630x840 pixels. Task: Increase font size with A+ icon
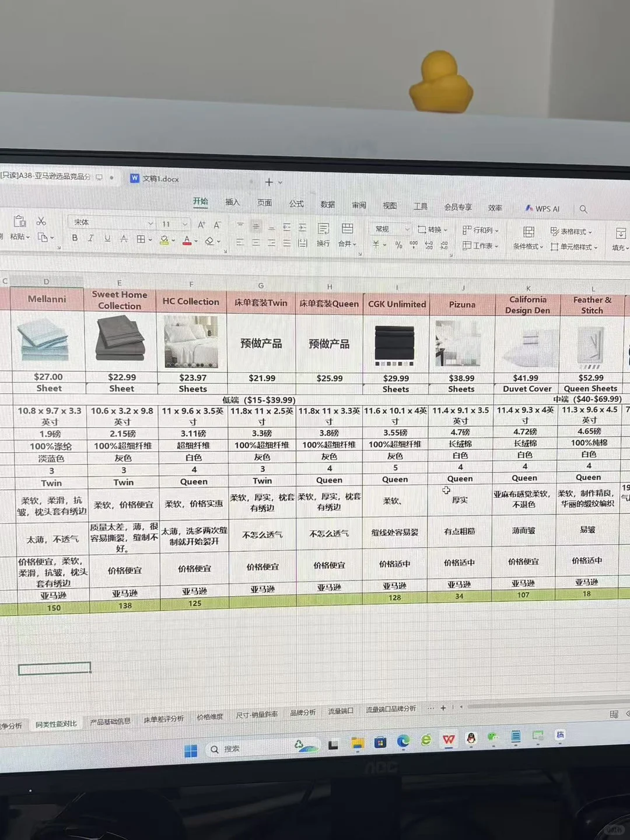tap(201, 225)
